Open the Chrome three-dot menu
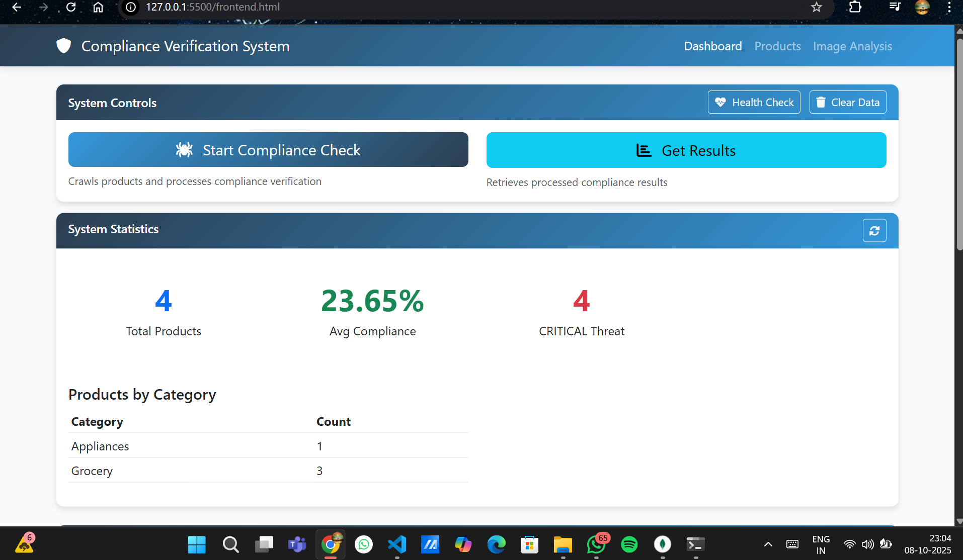The image size is (963, 560). click(949, 7)
